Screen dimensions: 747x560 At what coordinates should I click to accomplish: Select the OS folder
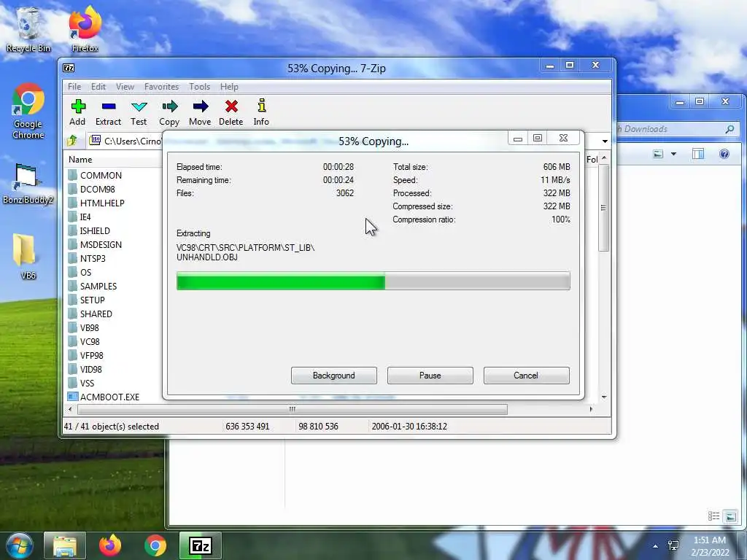coord(80,272)
